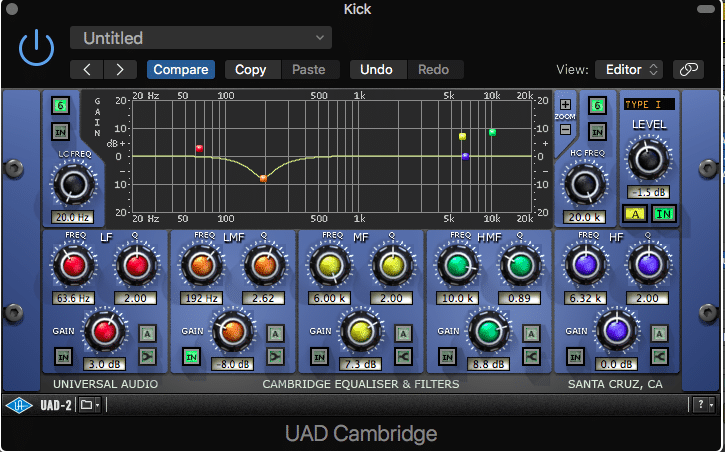This screenshot has width=725, height=452.
Task: Click the LEVEL knob
Action: coord(648,159)
